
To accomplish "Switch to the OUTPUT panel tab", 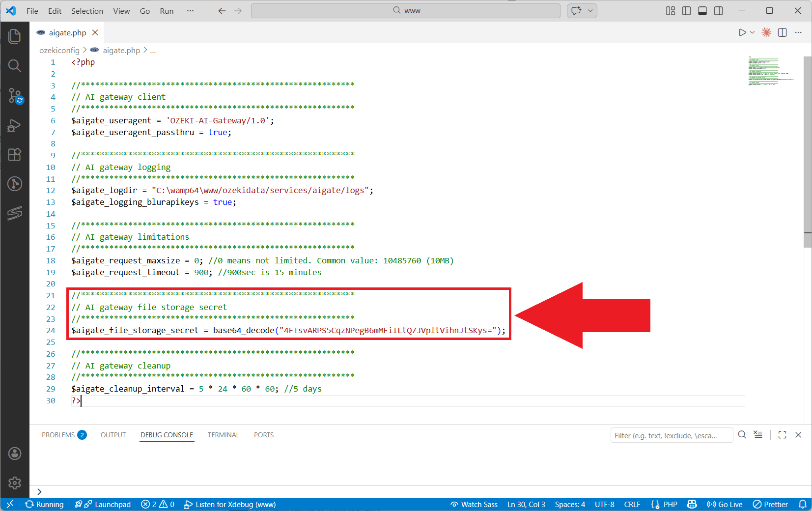I will pos(113,435).
